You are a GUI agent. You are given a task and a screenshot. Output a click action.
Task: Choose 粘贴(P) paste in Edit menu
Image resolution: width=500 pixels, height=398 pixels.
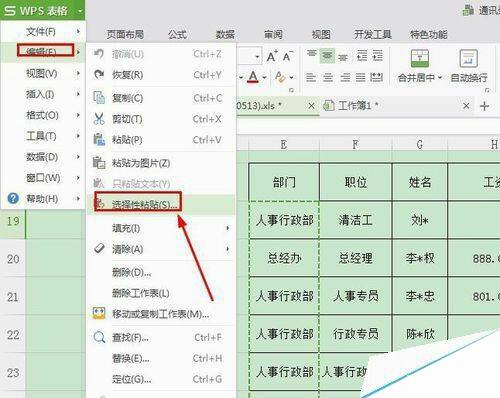[x=161, y=140]
